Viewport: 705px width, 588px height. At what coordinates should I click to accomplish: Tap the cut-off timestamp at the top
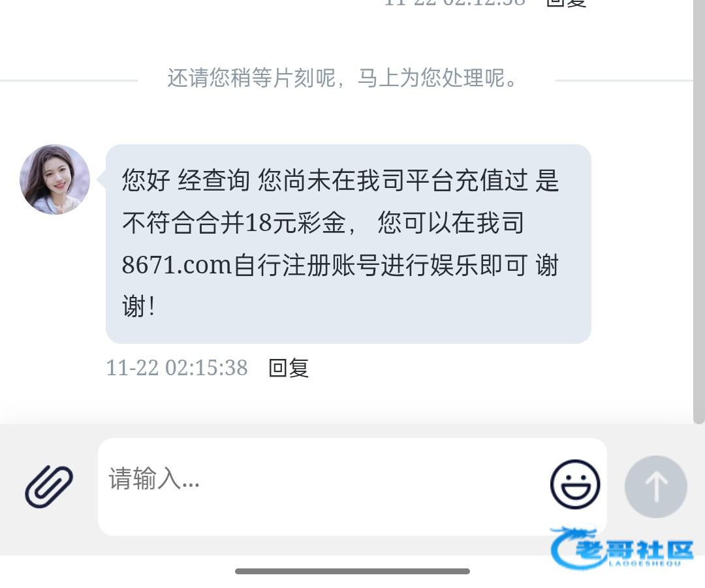pos(455,3)
